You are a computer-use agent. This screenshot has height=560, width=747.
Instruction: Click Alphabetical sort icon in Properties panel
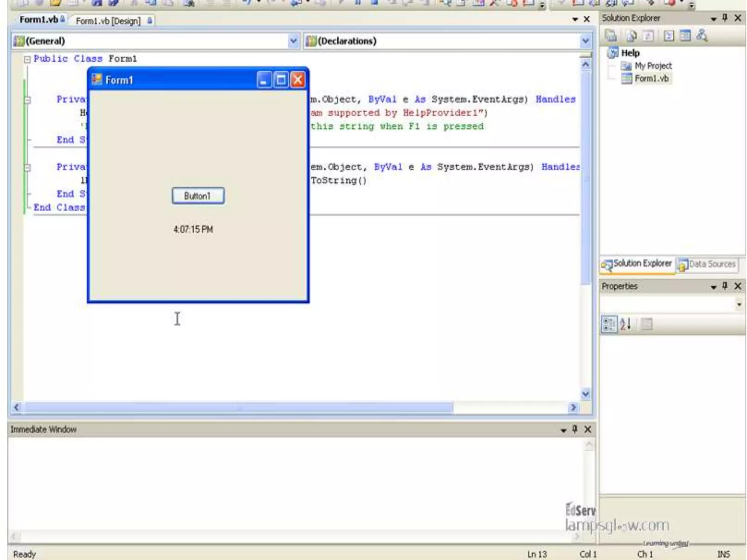pyautogui.click(x=626, y=324)
